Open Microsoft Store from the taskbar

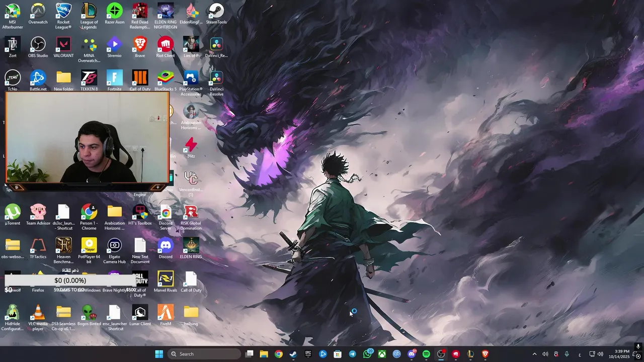(x=338, y=354)
